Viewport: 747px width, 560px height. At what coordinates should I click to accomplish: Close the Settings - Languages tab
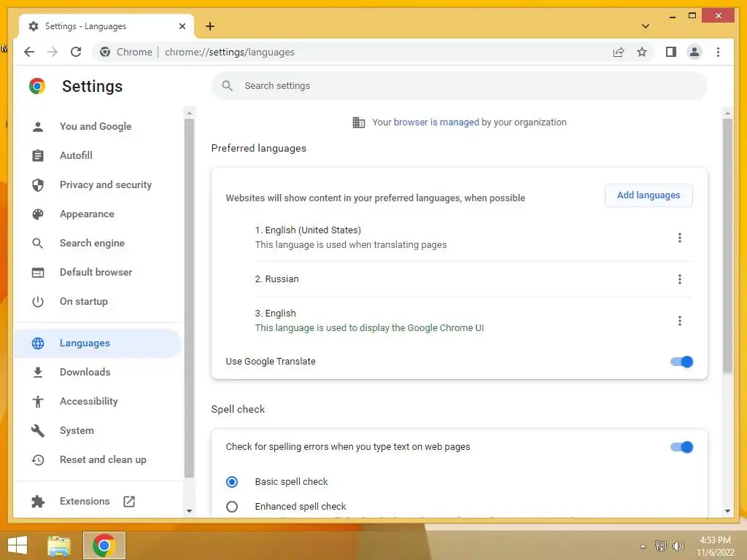point(182,26)
